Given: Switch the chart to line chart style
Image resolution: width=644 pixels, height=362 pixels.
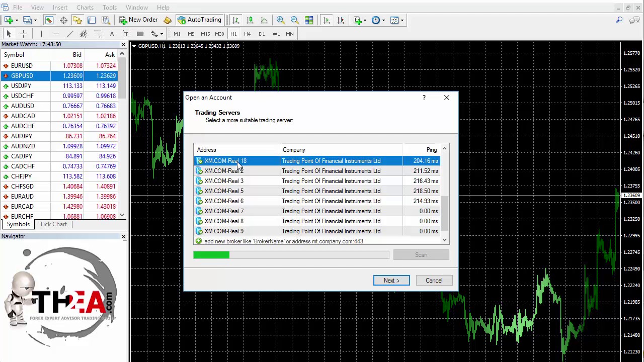Looking at the screenshot, I should click(264, 20).
